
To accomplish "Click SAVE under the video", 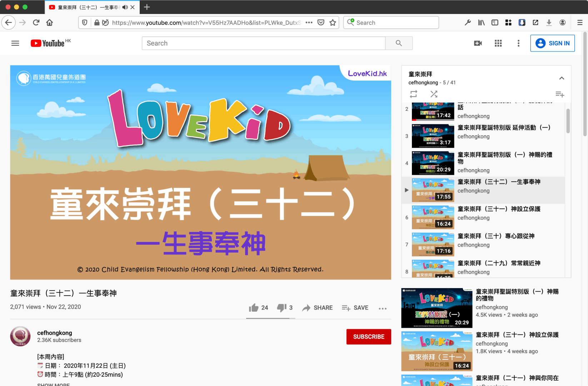I will point(355,308).
